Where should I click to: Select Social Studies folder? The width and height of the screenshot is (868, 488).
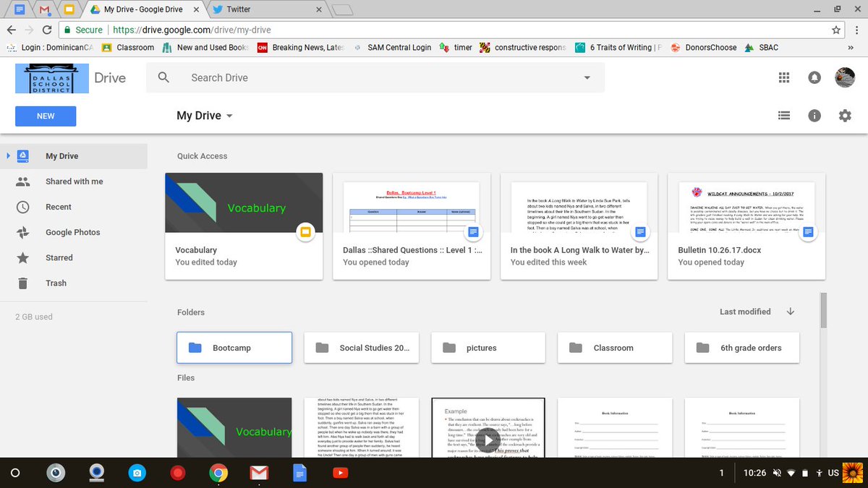coord(362,348)
